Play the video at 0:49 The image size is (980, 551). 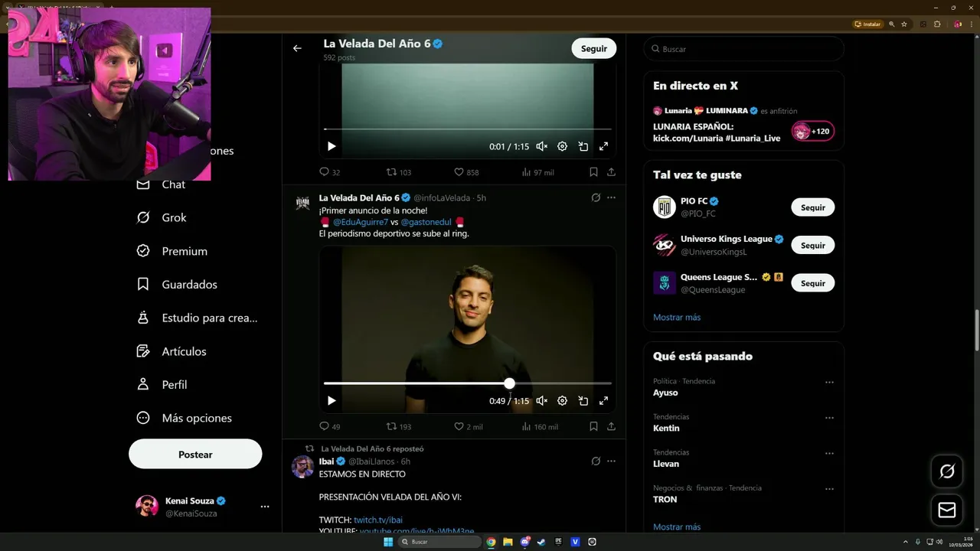pos(332,400)
